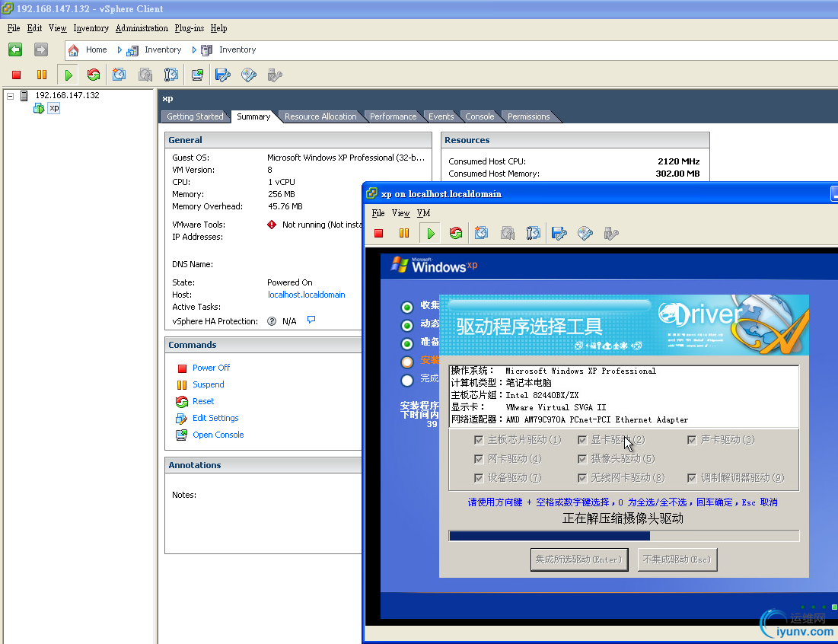Click the Reset icon in the main toolbar

click(x=94, y=75)
